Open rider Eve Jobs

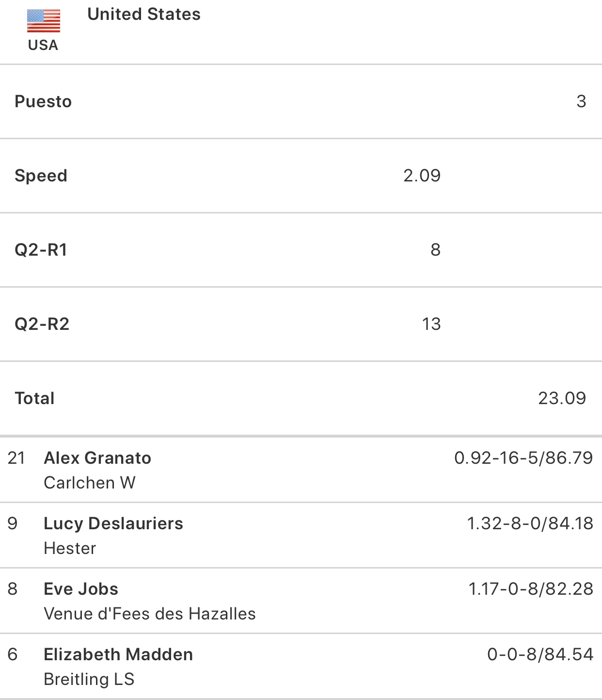coord(81,589)
